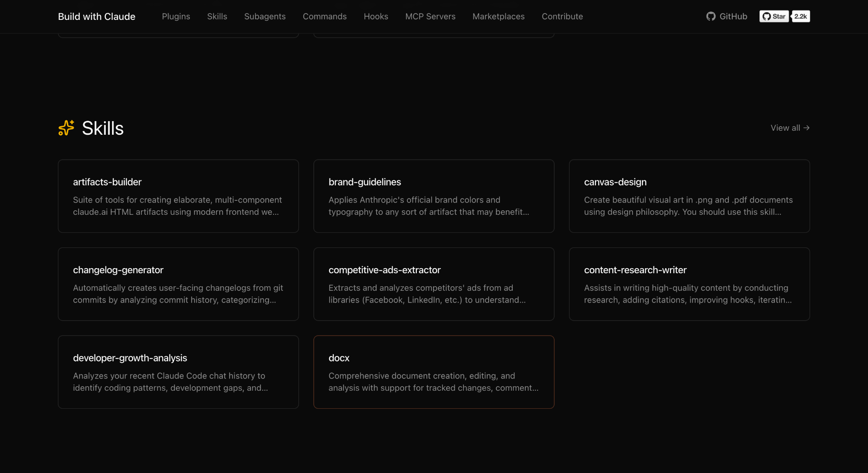The height and width of the screenshot is (473, 868).
Task: Visit the Marketplaces page
Action: 498,16
